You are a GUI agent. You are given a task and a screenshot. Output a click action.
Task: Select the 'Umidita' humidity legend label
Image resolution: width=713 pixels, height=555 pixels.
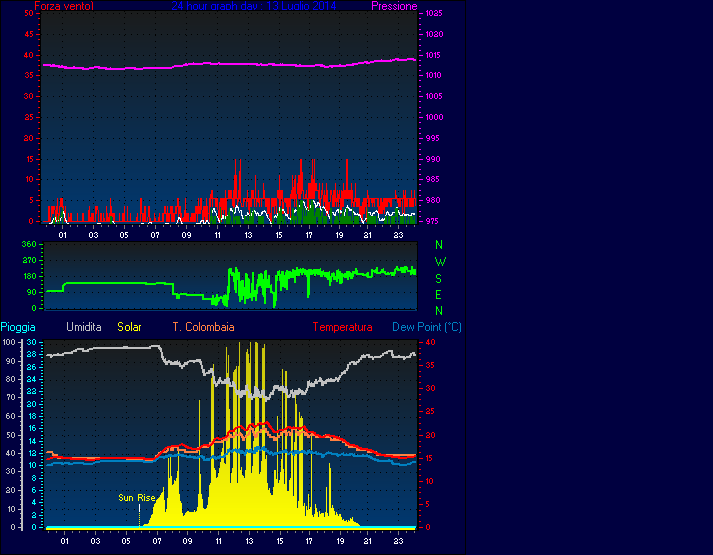tap(84, 327)
